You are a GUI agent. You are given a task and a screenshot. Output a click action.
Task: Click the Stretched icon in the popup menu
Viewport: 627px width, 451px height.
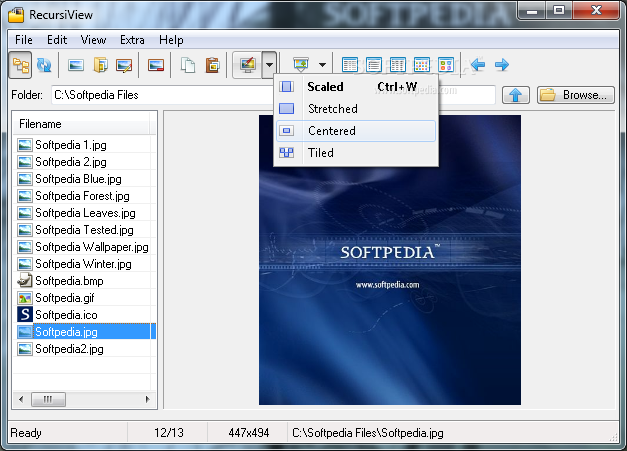(286, 109)
